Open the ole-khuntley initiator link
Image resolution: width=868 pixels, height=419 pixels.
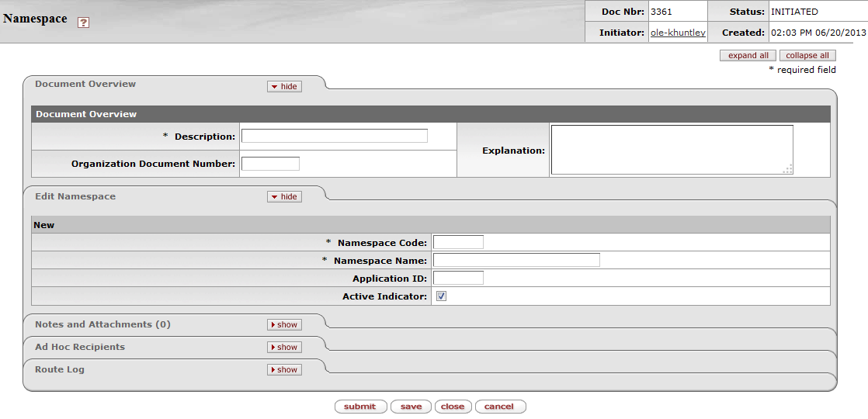pos(677,33)
